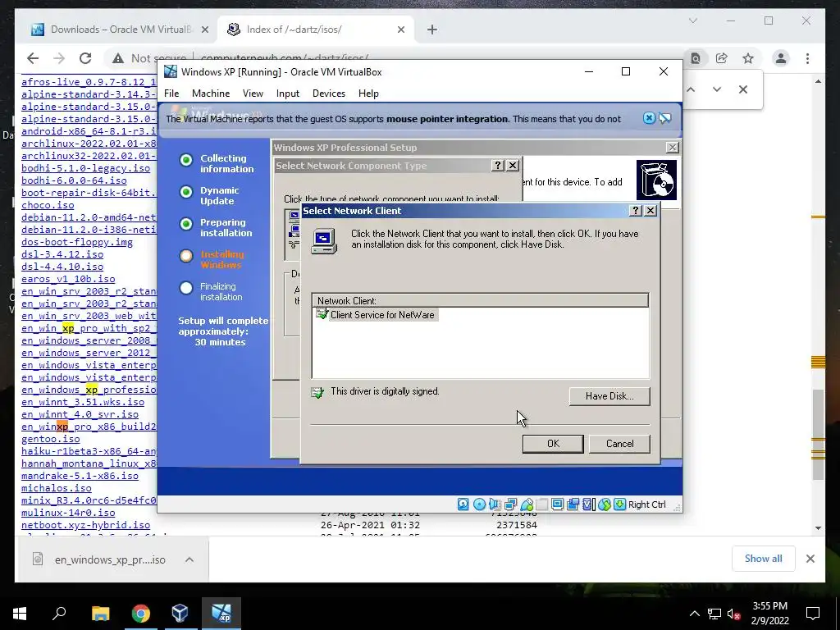Open gentoo.iso link
840x630 pixels.
coord(50,439)
